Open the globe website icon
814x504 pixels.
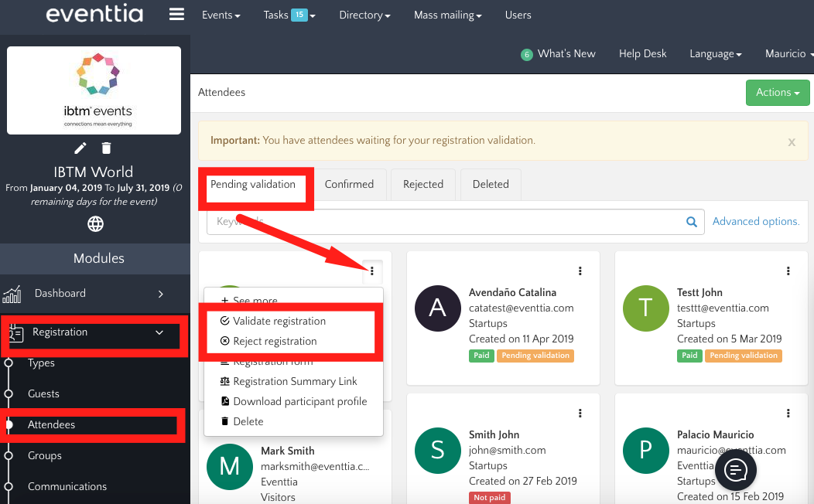pyautogui.click(x=95, y=224)
